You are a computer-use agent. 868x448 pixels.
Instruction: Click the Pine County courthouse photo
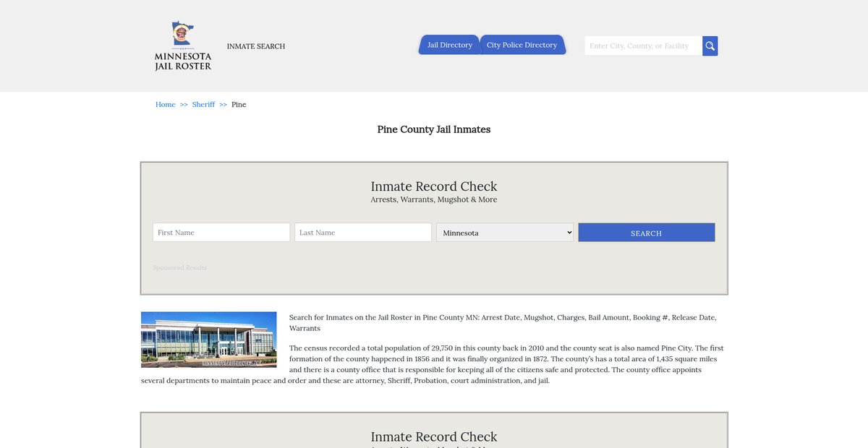[x=208, y=340]
